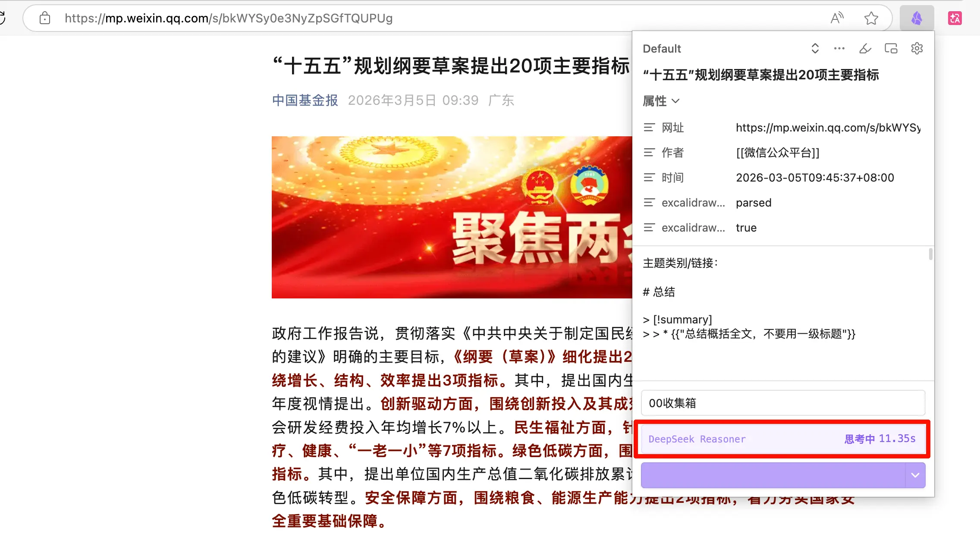Open the Default template selector chevrons
Viewport: 980px width, 552px height.
point(815,48)
